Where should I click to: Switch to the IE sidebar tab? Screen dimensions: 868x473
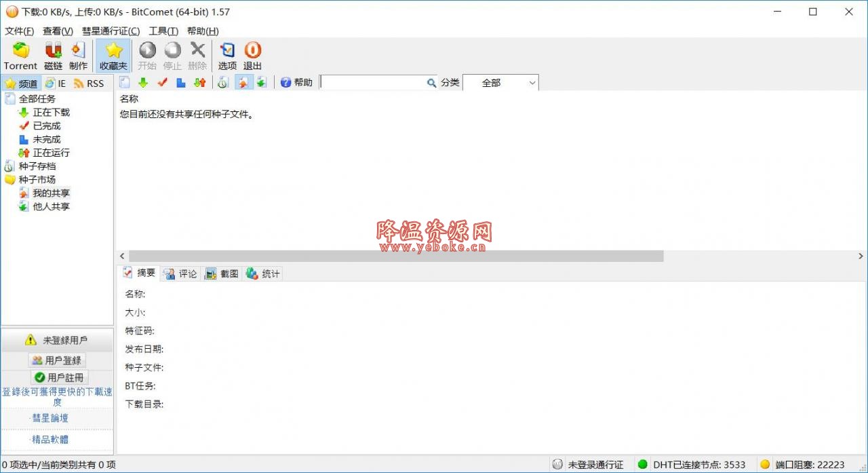tap(56, 83)
